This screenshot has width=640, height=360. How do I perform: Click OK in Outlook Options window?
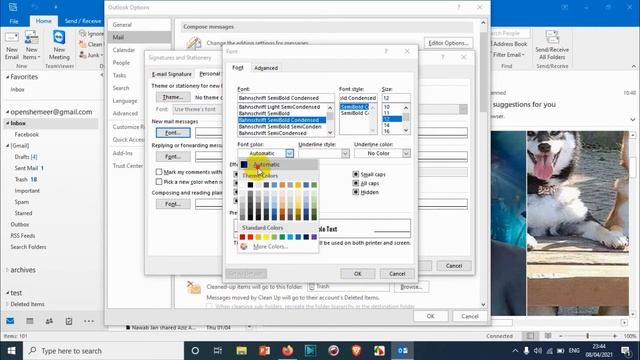(430, 316)
